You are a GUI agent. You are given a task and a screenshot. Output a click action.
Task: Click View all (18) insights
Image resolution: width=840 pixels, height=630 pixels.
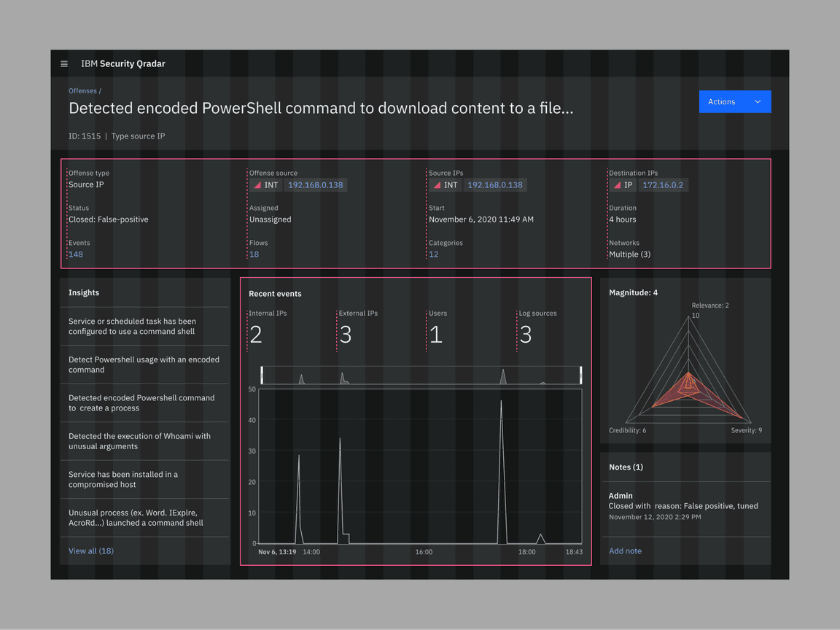point(91,551)
